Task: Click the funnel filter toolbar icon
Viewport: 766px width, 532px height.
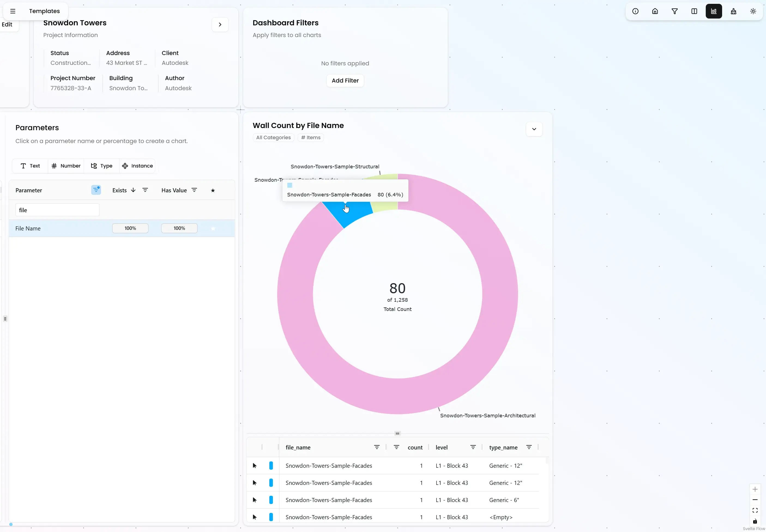Action: 675,11
